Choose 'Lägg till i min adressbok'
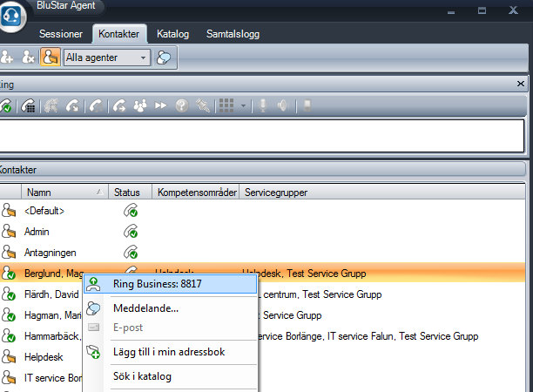The width and height of the screenshot is (533, 392). tap(171, 352)
